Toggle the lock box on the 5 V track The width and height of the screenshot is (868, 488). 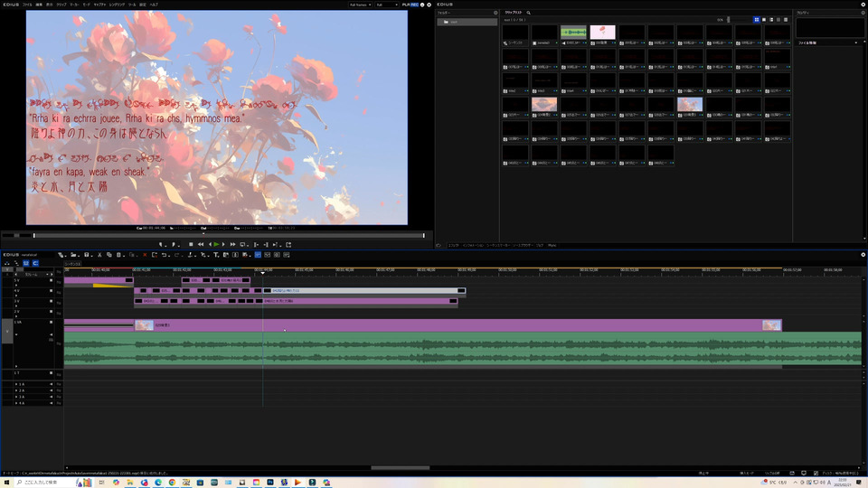(51, 280)
